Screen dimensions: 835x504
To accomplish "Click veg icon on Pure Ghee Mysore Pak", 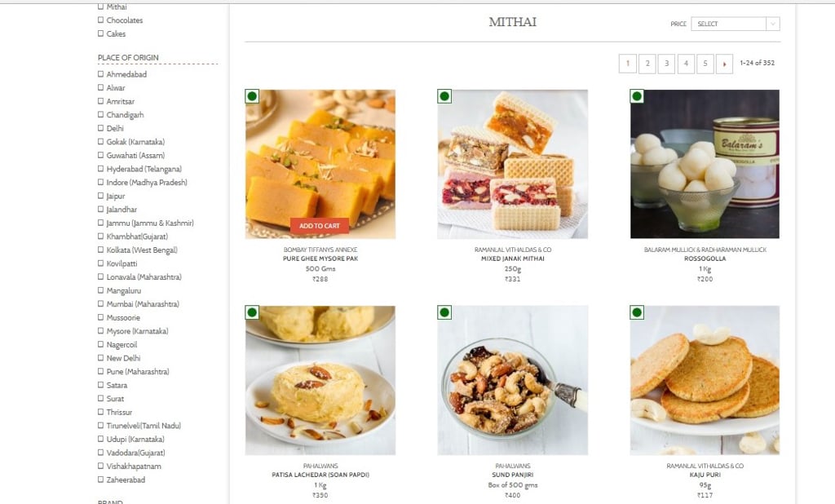I will coord(253,96).
